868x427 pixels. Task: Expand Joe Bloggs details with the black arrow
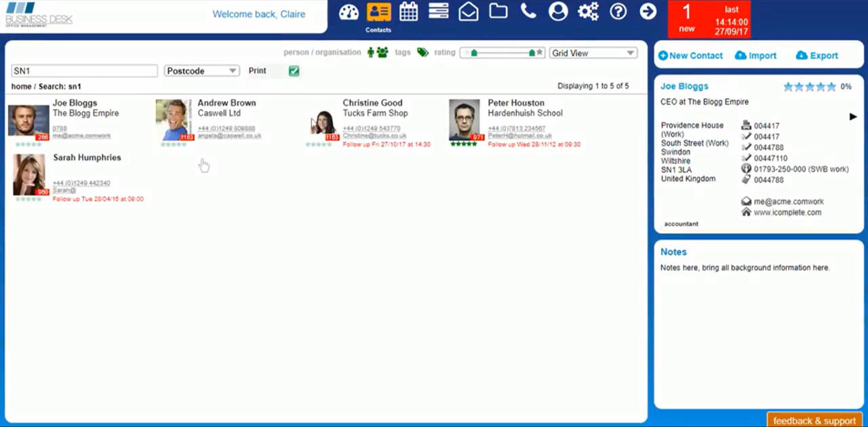coord(852,116)
